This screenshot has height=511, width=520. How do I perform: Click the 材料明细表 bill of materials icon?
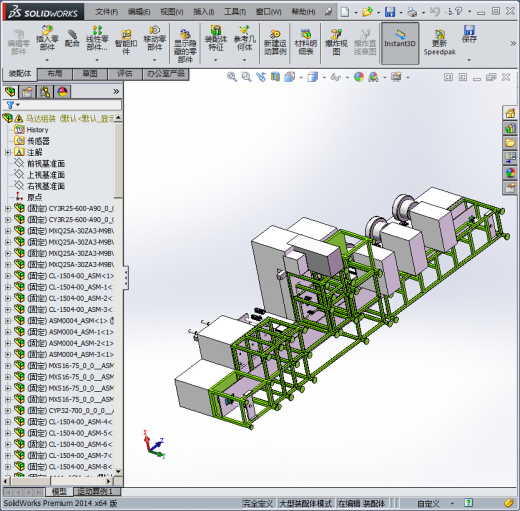[x=306, y=43]
